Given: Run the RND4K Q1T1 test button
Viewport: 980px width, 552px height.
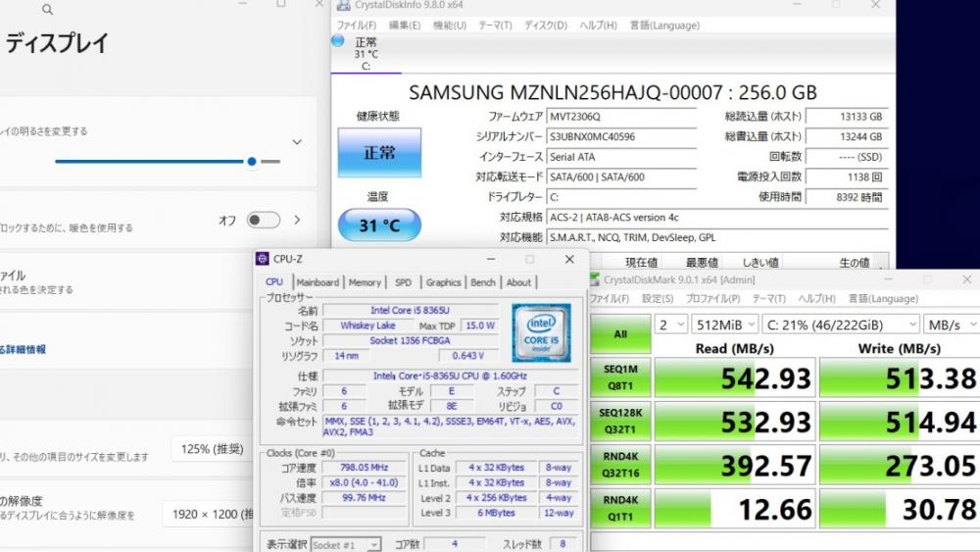Looking at the screenshot, I should tap(620, 509).
